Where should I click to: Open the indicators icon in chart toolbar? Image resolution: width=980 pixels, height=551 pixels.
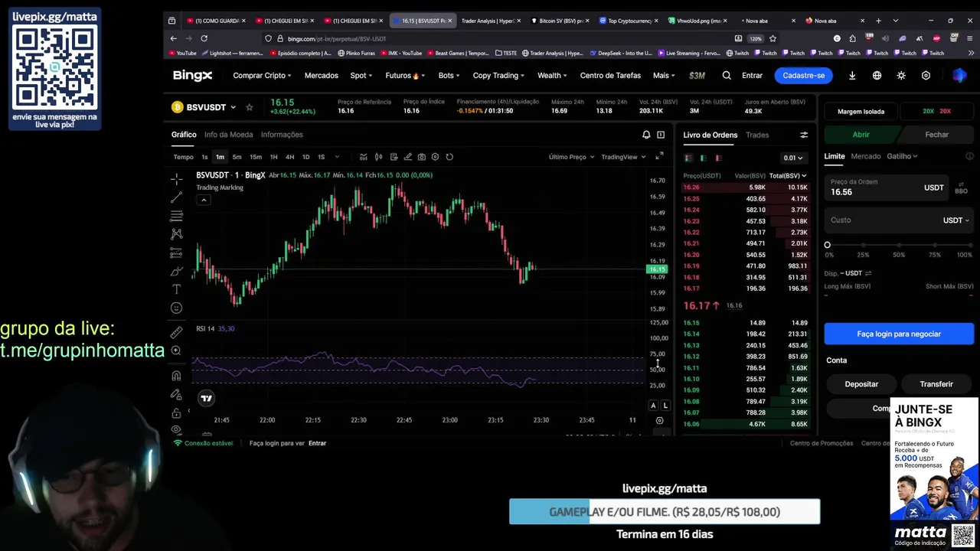tap(363, 157)
